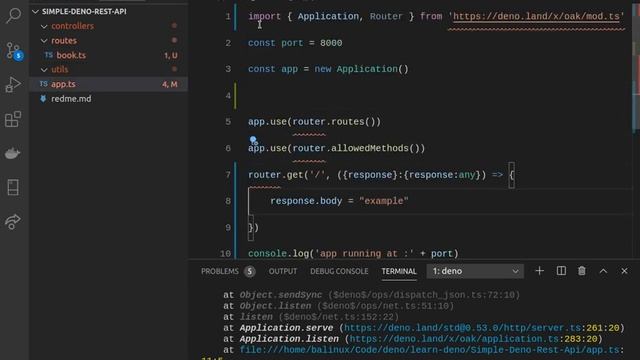Click the '4, M' status beside app.ts
The image size is (640, 360).
(169, 84)
